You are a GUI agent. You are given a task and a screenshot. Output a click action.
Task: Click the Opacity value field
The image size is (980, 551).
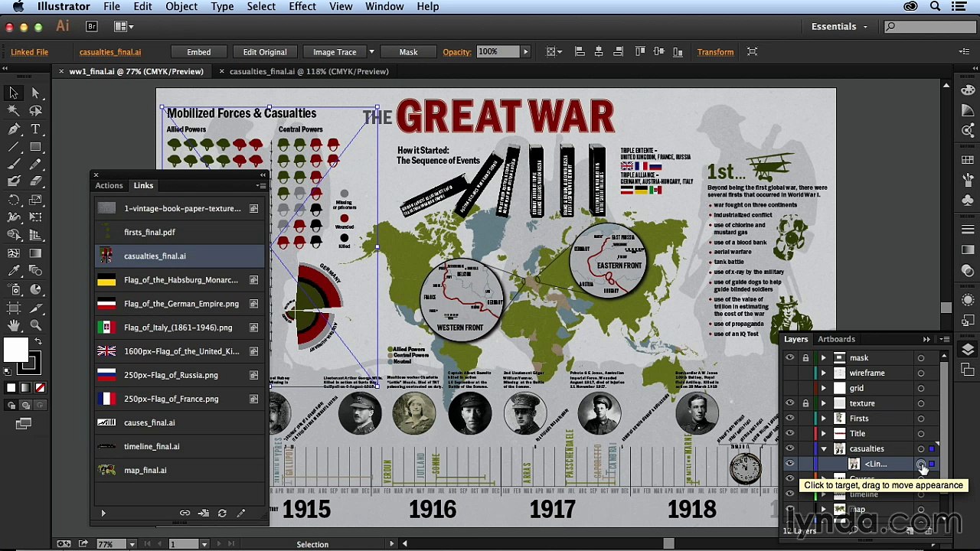pos(498,52)
